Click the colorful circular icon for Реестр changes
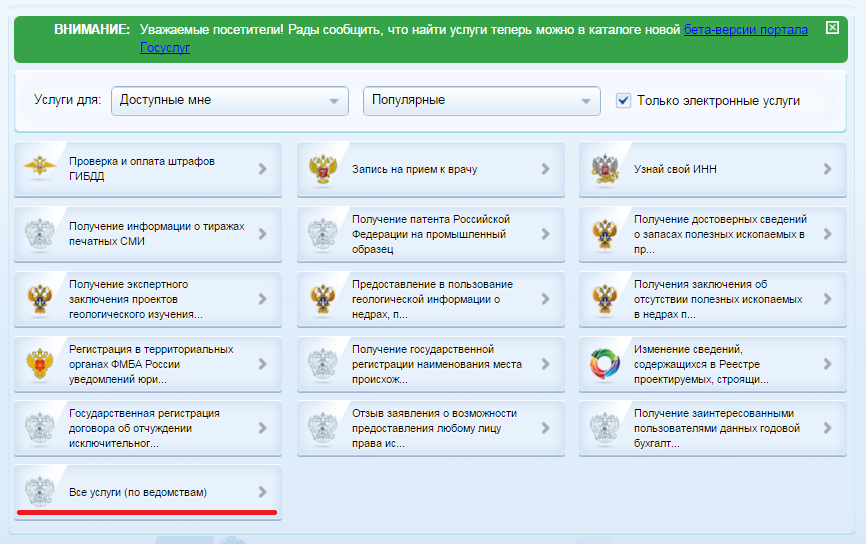The image size is (866, 544). click(606, 364)
